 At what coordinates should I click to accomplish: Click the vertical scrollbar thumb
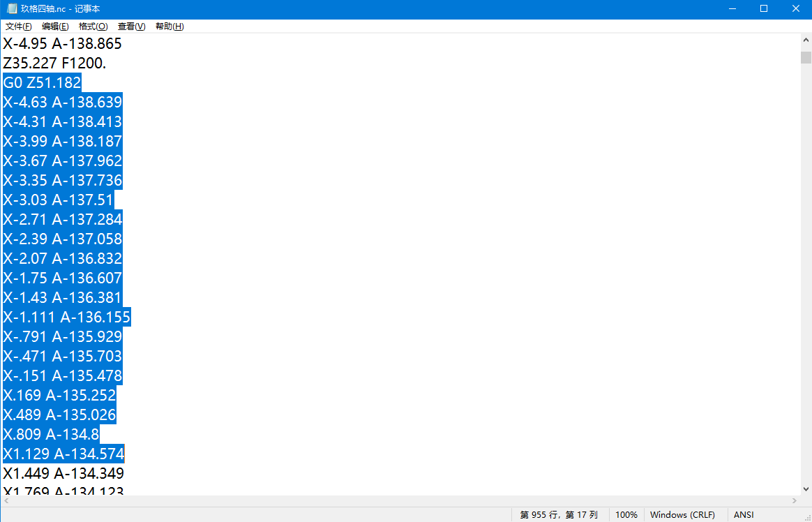[806, 57]
